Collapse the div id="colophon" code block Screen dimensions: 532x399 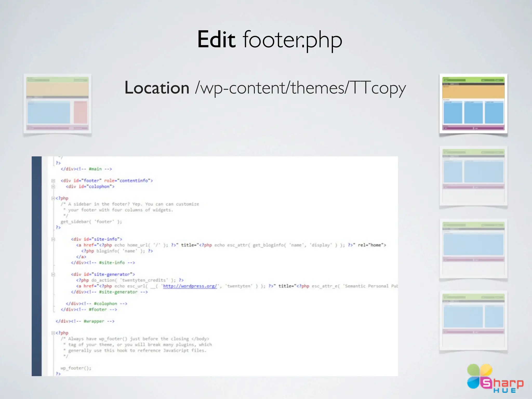tap(53, 187)
